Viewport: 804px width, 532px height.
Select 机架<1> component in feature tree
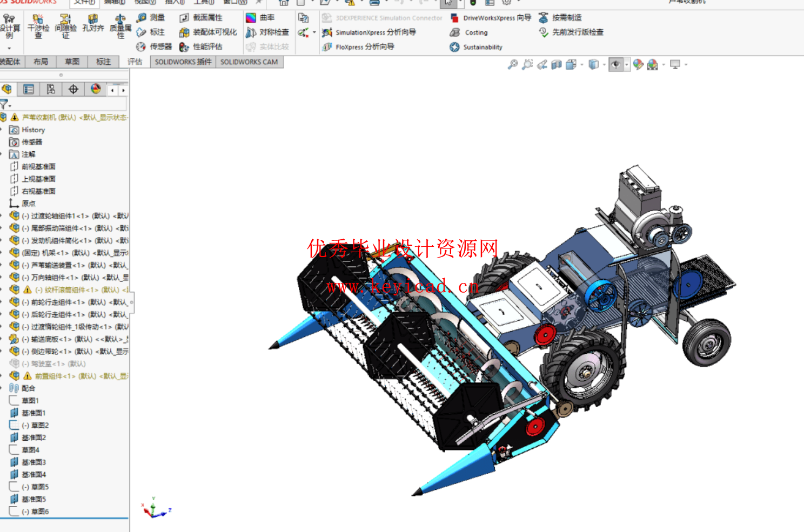pos(49,253)
